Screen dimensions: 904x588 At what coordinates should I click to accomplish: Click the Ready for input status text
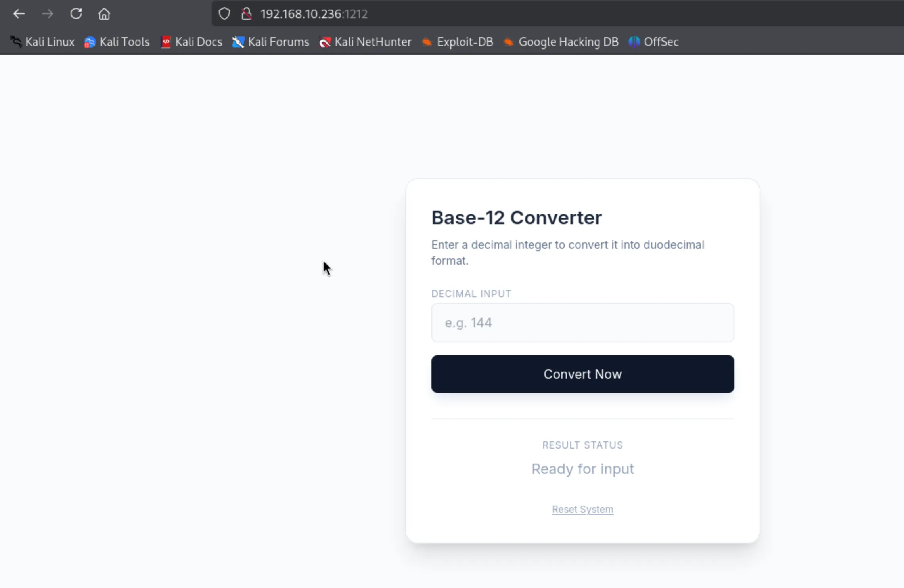click(x=582, y=469)
